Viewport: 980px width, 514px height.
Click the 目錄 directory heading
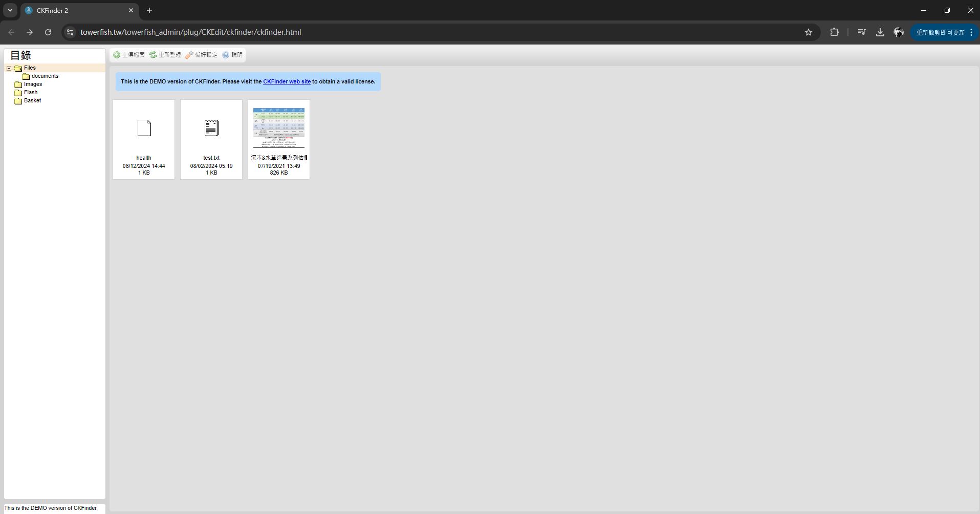tap(20, 55)
